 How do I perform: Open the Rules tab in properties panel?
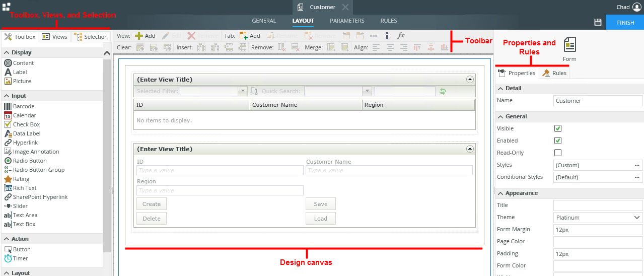coord(554,73)
